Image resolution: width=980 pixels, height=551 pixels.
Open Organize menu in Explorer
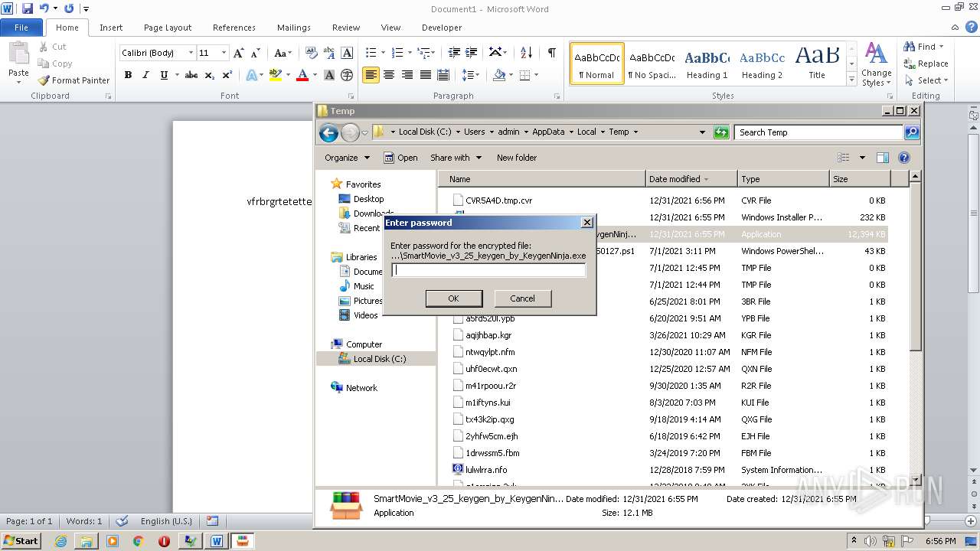[x=347, y=158]
